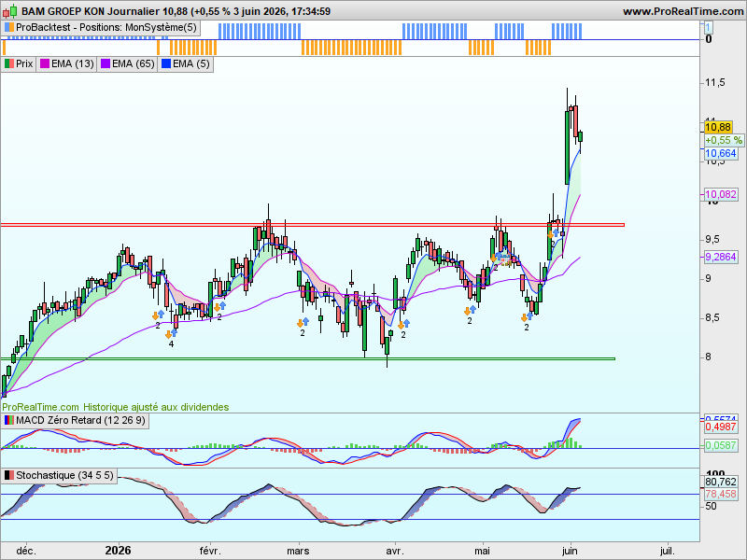Select the 80,762 stochastic value label
This screenshot has height=560, width=747.
720,482
